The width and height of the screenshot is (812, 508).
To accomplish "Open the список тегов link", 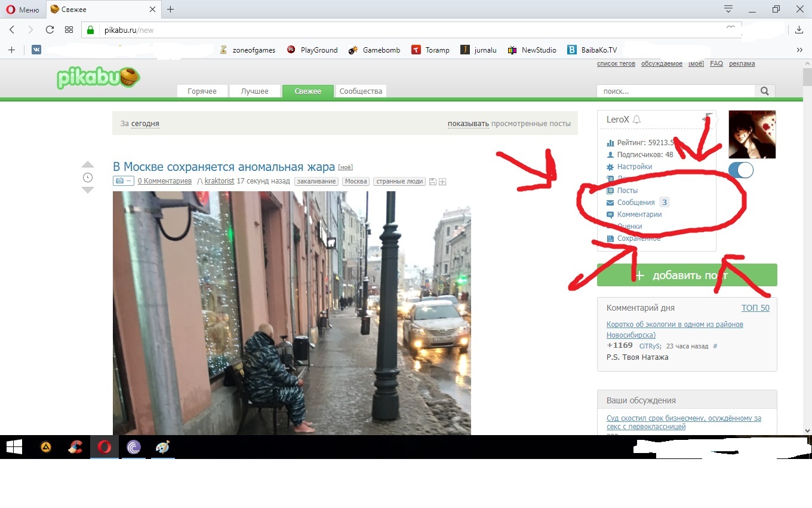I will pyautogui.click(x=616, y=64).
